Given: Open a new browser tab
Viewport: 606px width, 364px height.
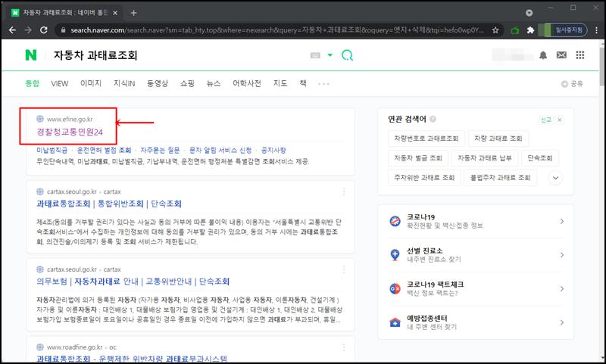Looking at the screenshot, I should 134,13.
